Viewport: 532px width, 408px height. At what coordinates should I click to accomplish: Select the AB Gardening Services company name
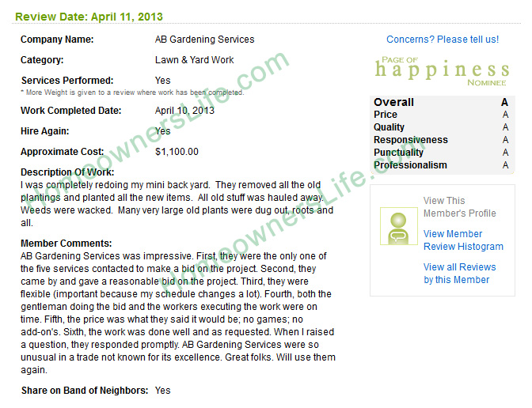204,40
